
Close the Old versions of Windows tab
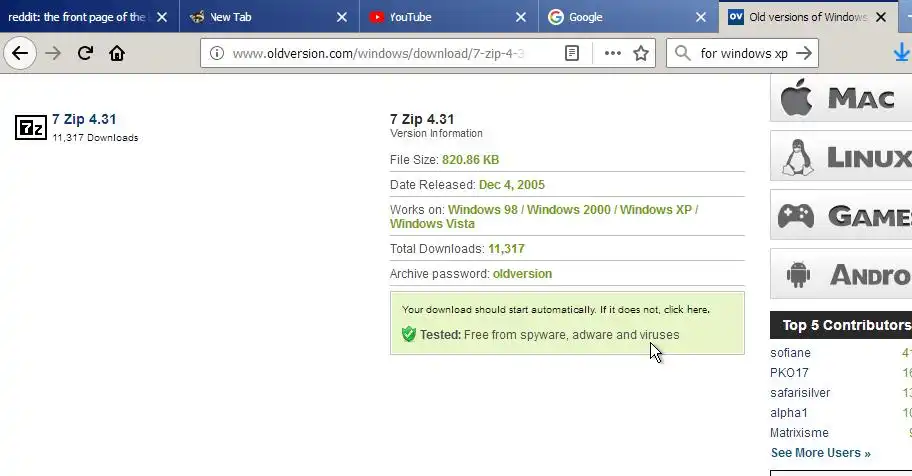881,17
